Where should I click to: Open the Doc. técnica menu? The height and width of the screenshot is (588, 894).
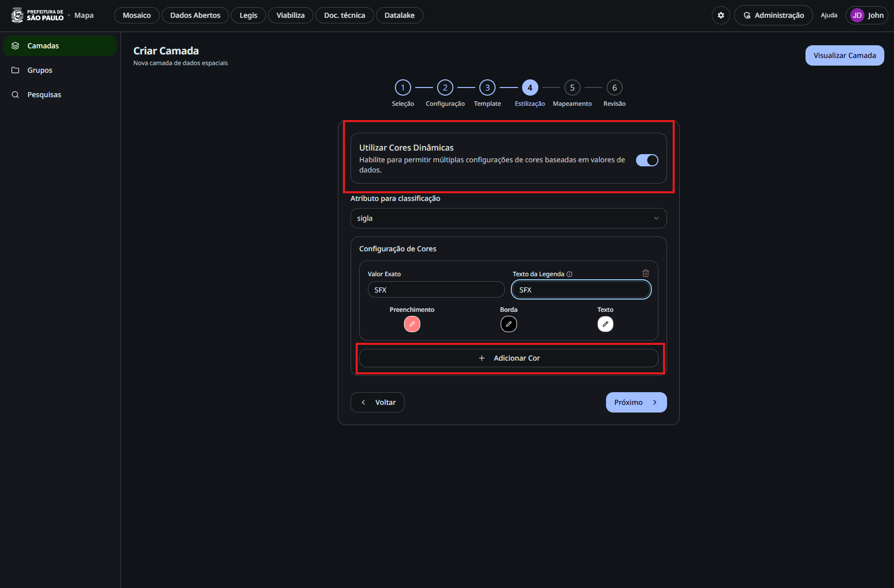point(344,15)
